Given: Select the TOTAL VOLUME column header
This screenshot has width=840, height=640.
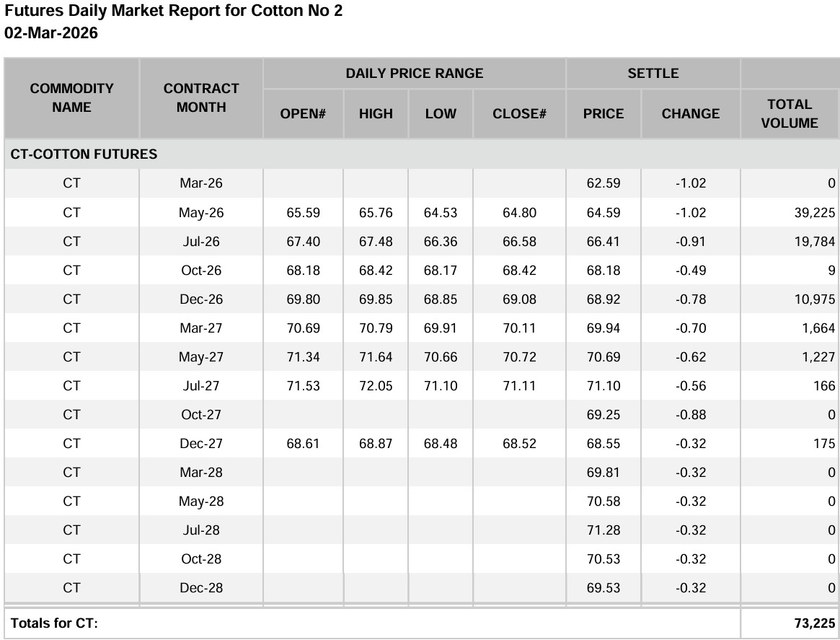Looking at the screenshot, I should [790, 114].
